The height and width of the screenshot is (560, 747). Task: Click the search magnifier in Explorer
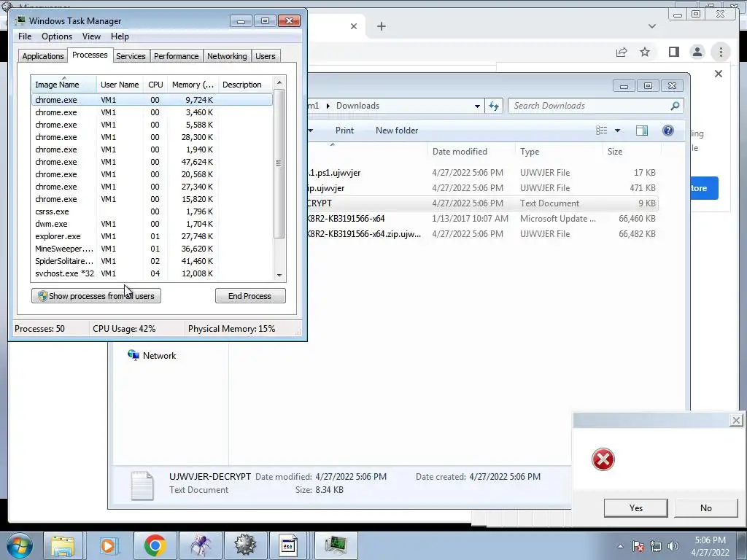click(x=675, y=106)
